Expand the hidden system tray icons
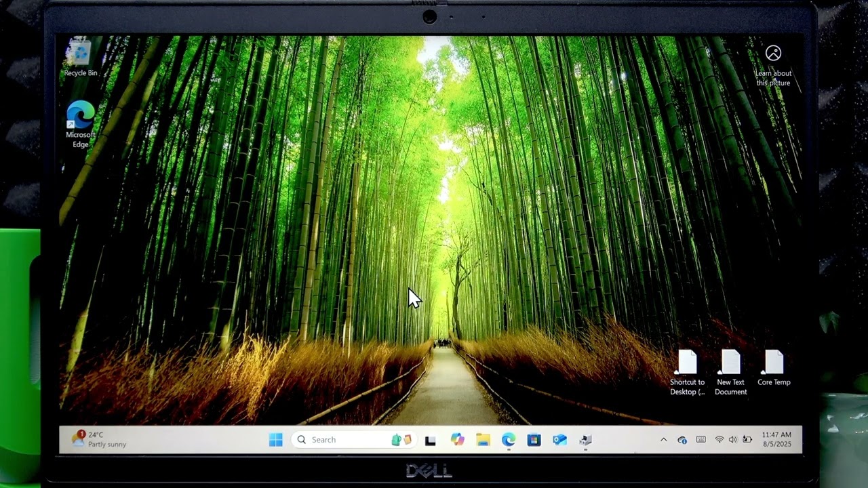Viewport: 868px width, 488px height. coord(663,440)
